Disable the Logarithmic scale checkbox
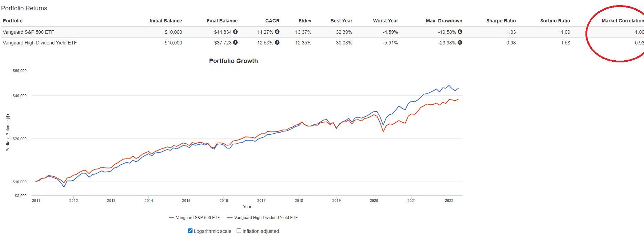Viewport: 644px width, 236px height. tap(190, 231)
